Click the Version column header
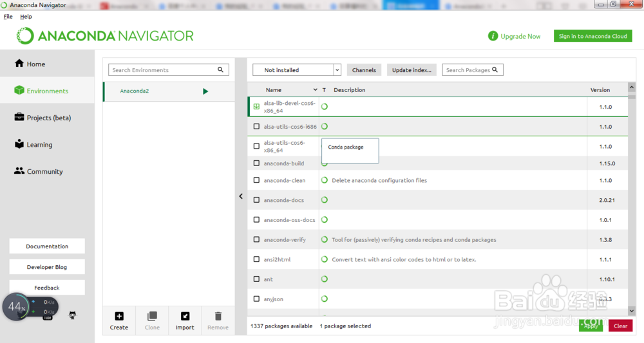 pos(600,90)
